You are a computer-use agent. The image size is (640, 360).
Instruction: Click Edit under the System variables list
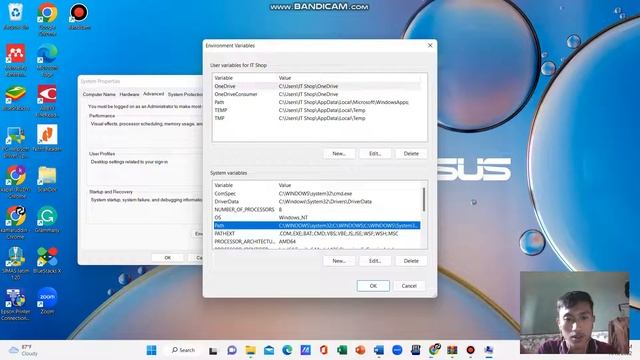(x=375, y=261)
